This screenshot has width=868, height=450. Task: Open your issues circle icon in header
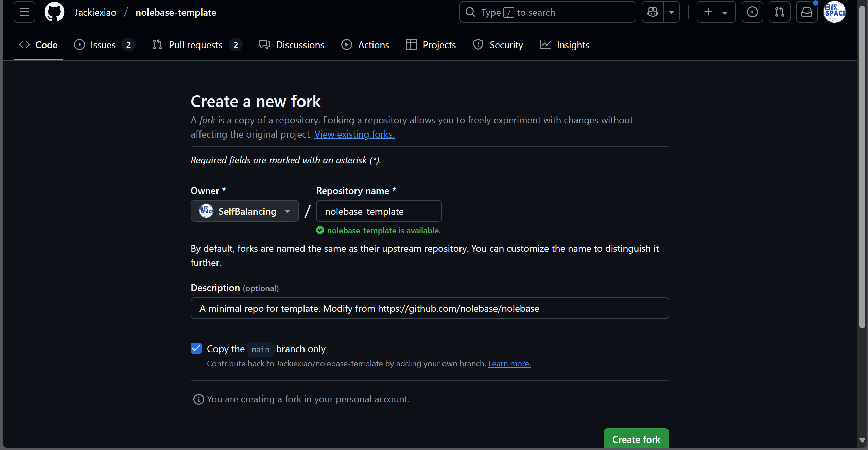tap(752, 12)
